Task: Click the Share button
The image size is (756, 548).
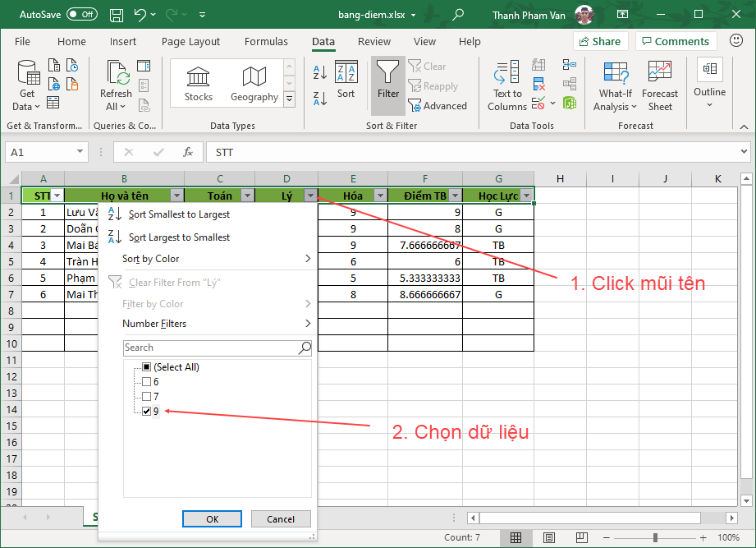Action: 600,41
